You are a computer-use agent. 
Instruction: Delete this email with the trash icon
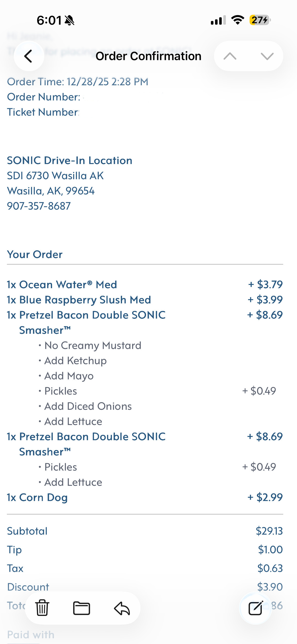[42, 608]
